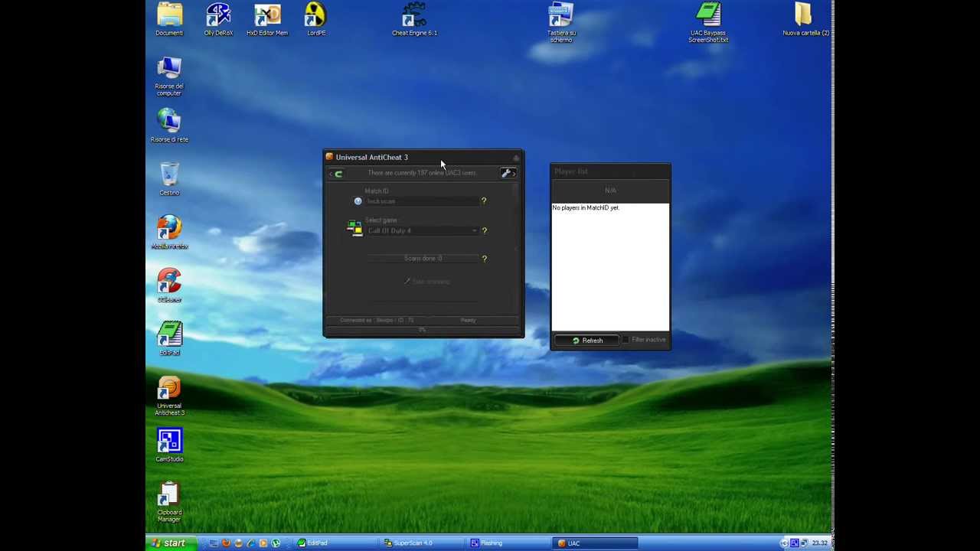Select the CamStudio desktop icon
This screenshot has width=980, height=551.
(x=169, y=445)
